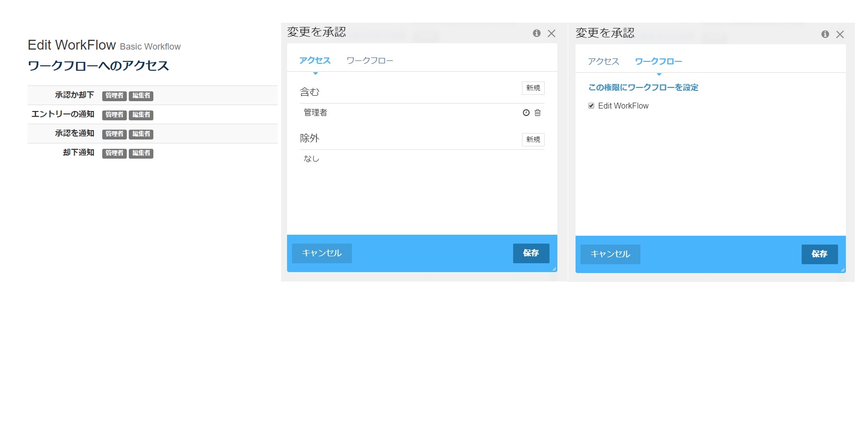The height and width of the screenshot is (442, 868).
Task: Click the 管理者 entry under 含む
Action: tap(316, 112)
